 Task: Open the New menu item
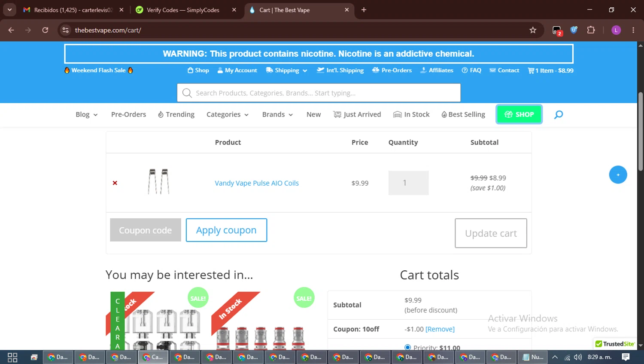313,114
